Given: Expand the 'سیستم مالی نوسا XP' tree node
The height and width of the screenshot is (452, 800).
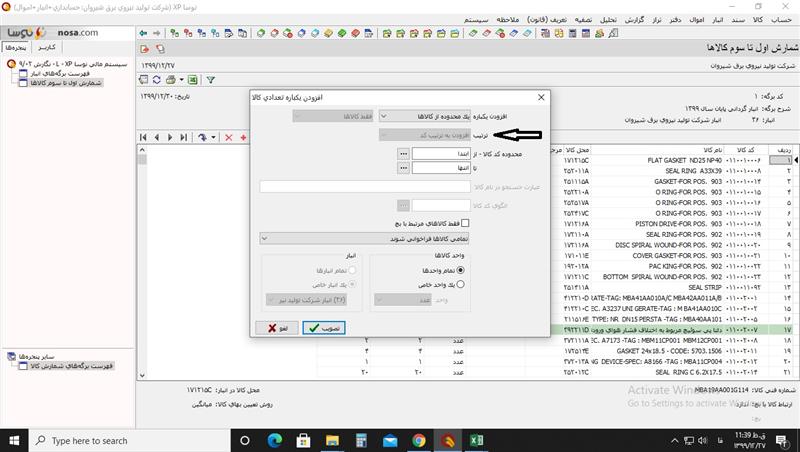Looking at the screenshot, I should click(x=11, y=64).
